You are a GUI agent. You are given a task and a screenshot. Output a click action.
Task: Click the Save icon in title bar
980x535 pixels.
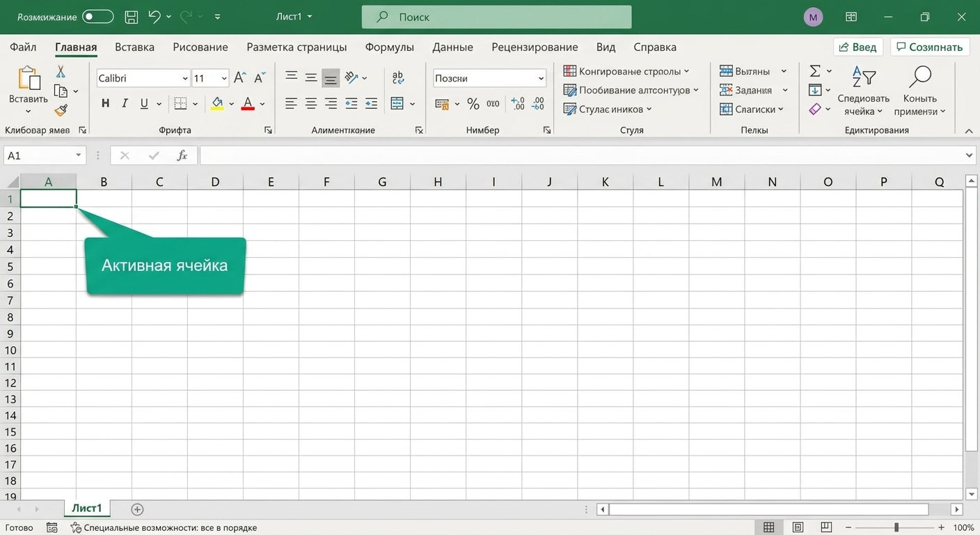(x=131, y=17)
